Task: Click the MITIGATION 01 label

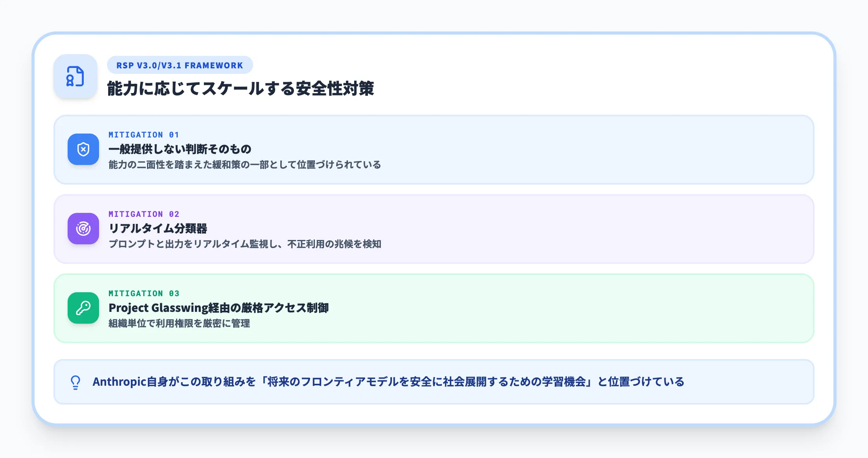Action: pos(144,135)
